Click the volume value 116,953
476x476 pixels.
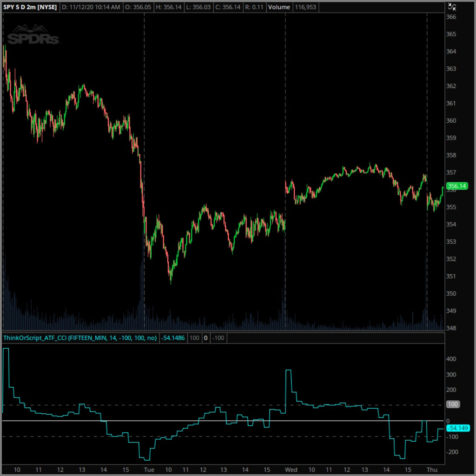pyautogui.click(x=305, y=7)
